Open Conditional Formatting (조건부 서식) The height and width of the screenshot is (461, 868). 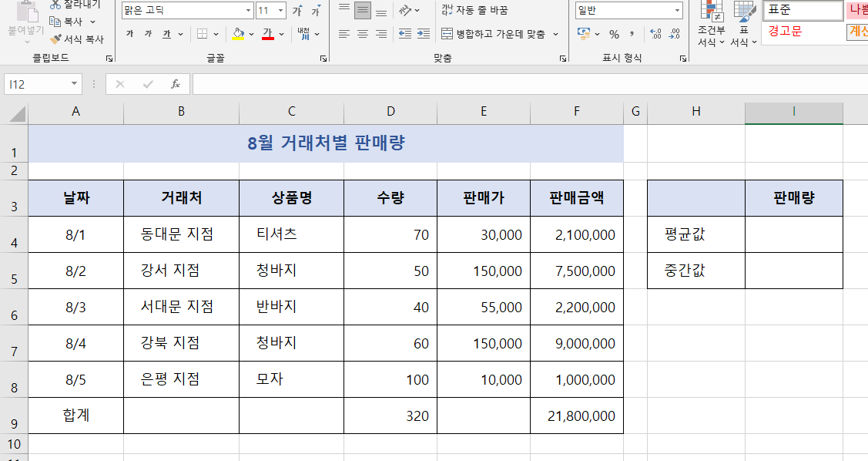[x=711, y=23]
